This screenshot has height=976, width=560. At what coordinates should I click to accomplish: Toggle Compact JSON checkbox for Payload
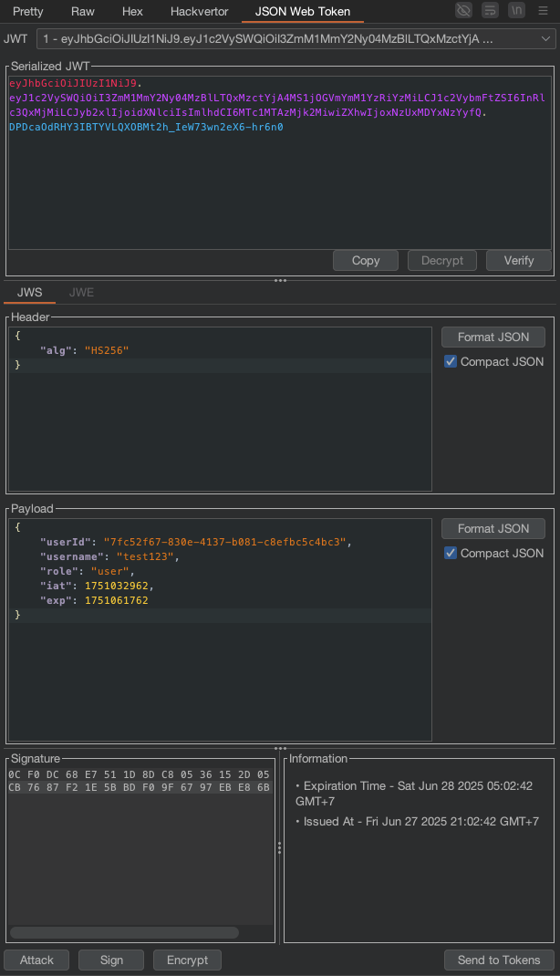click(x=451, y=554)
